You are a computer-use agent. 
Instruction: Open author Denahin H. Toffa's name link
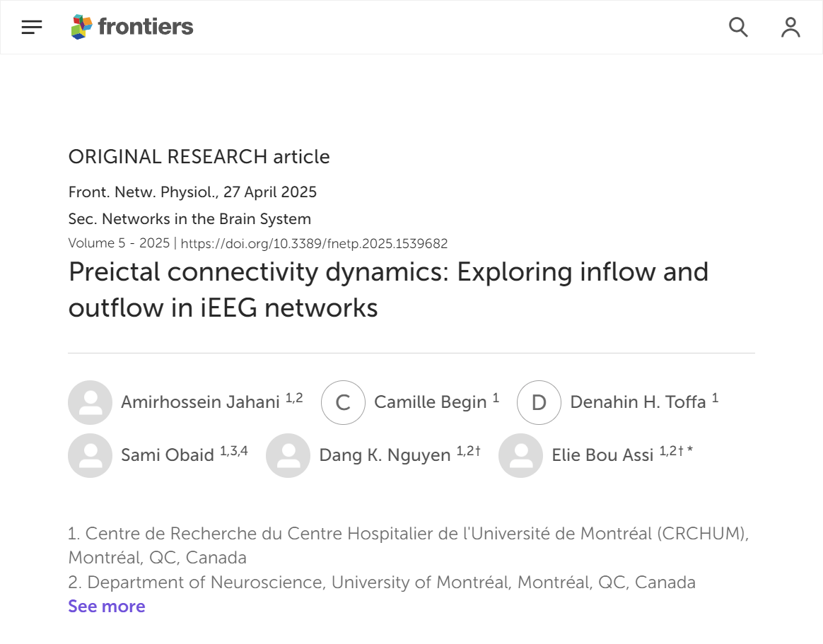638,402
